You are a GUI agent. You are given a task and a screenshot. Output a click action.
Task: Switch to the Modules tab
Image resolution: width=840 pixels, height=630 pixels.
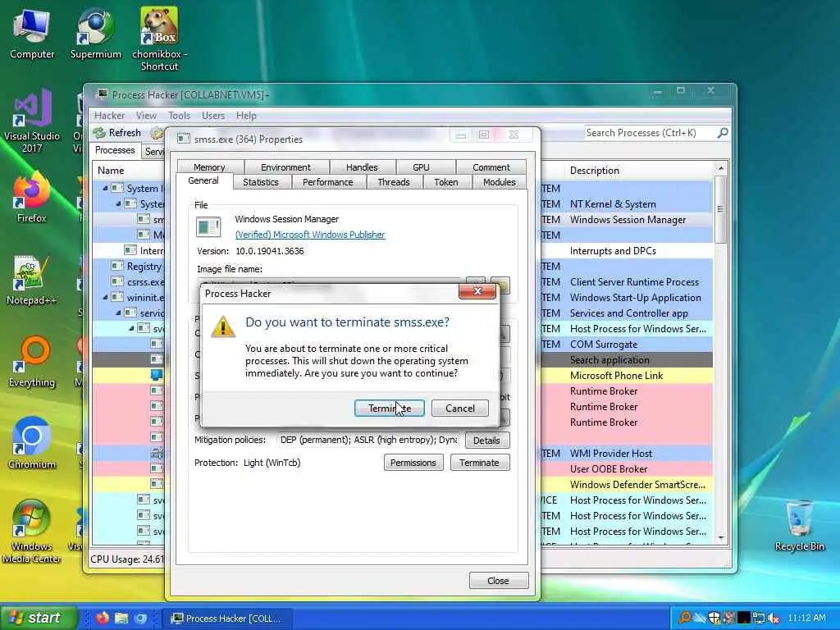coord(499,182)
